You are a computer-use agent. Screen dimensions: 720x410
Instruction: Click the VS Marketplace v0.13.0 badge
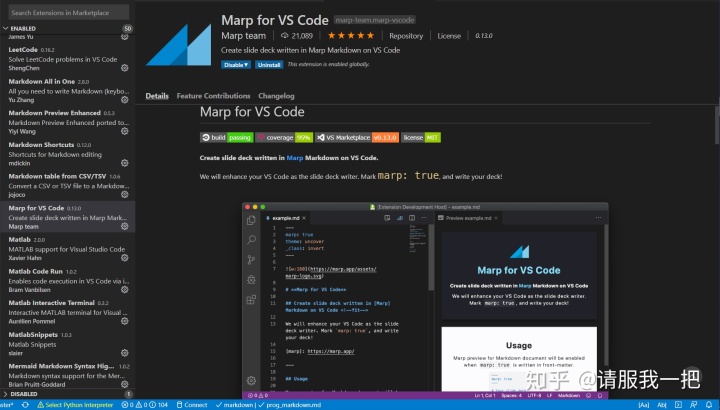[357, 137]
